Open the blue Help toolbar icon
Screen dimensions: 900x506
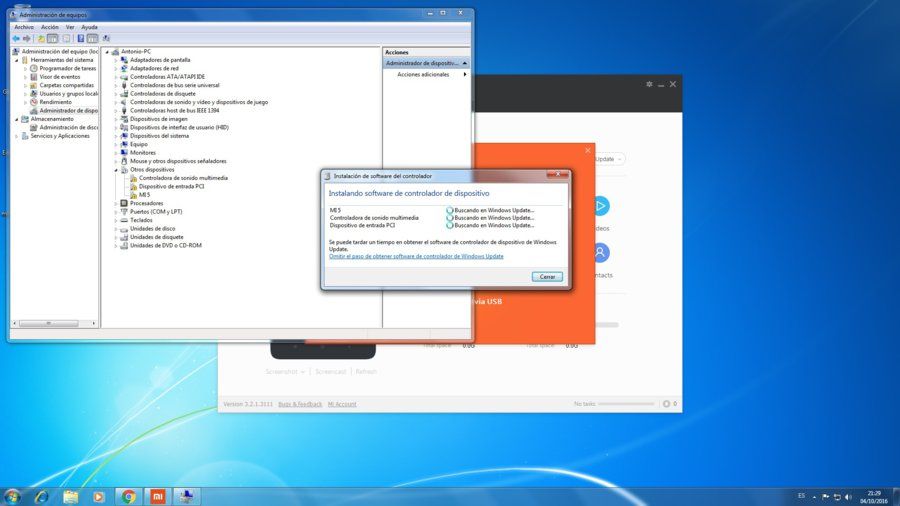coord(80,38)
